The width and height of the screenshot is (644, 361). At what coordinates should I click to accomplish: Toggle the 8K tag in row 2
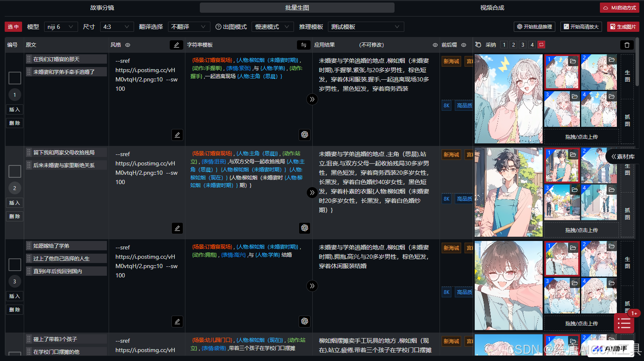[446, 199]
